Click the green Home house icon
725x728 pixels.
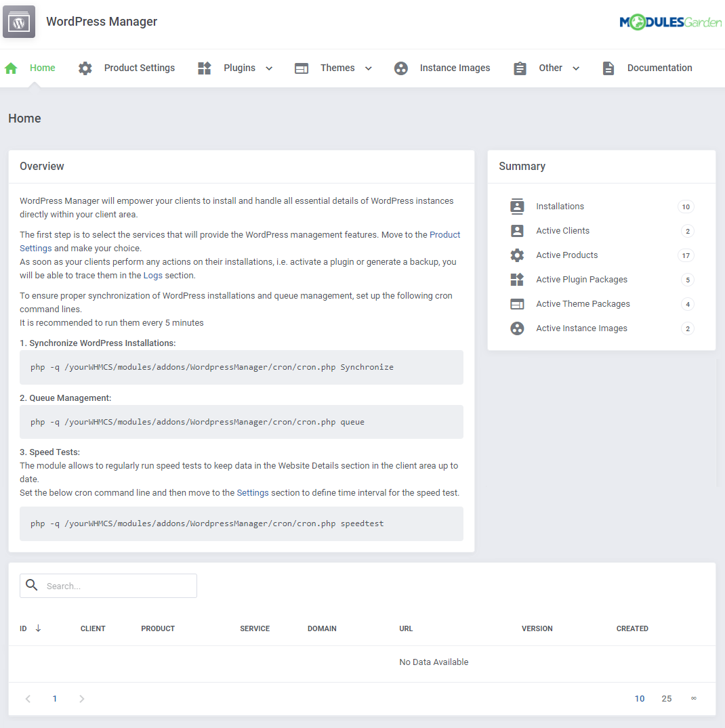point(11,68)
